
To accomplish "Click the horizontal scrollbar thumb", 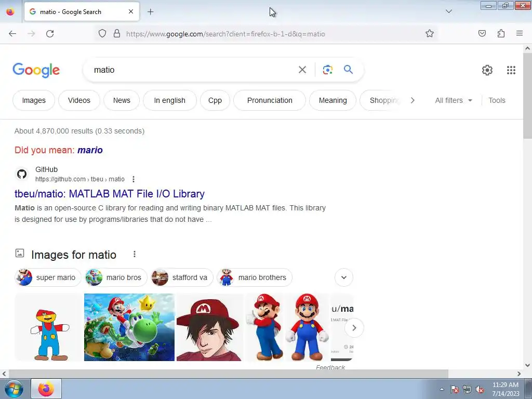I will [x=229, y=374].
